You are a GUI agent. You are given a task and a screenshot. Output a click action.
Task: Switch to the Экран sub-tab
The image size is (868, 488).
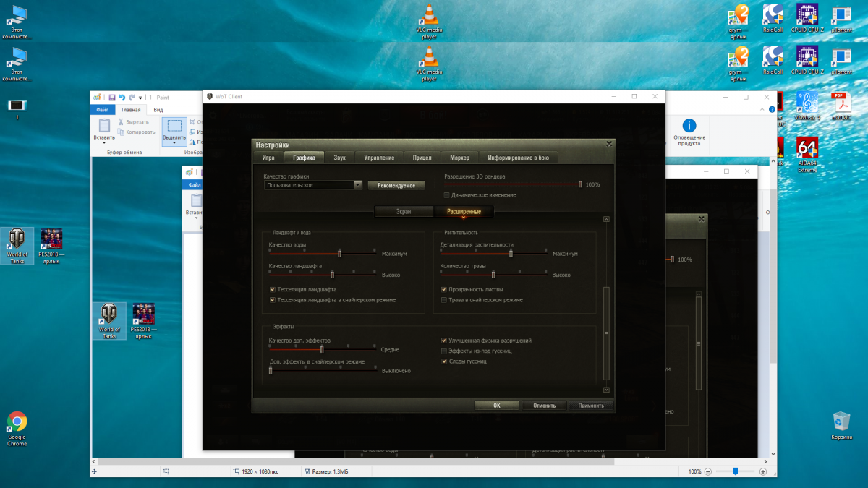(x=404, y=211)
